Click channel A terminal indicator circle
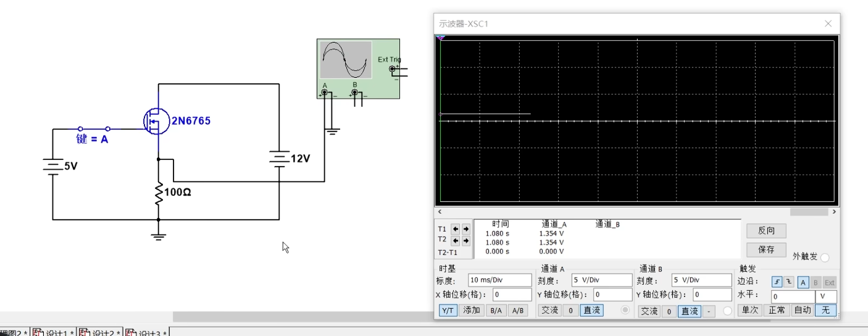The width and height of the screenshot is (868, 336). click(625, 310)
